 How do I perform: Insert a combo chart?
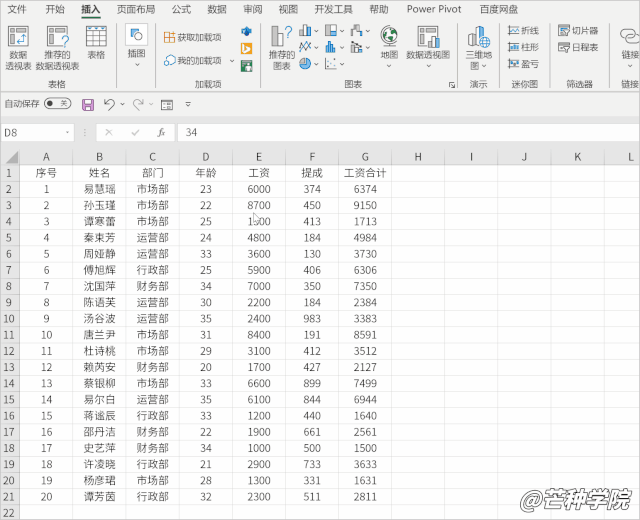click(356, 47)
